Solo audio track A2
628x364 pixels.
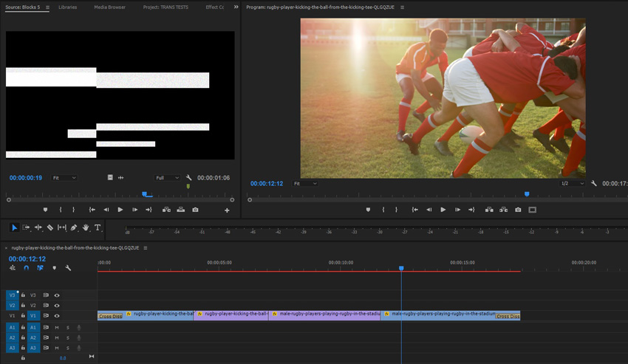point(68,338)
